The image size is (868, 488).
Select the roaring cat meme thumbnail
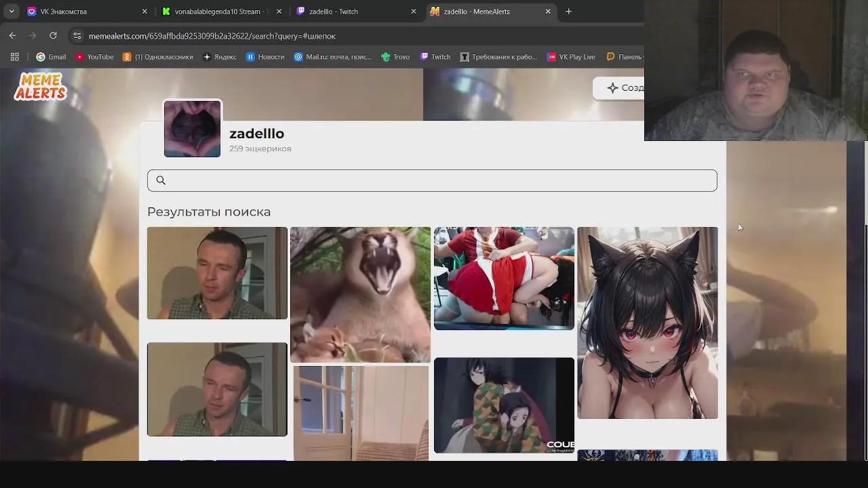[x=360, y=294]
